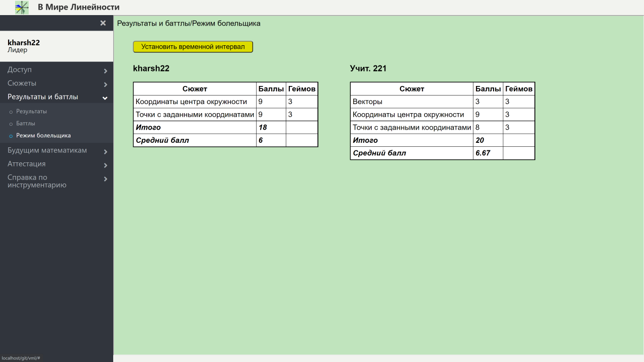Select the Результаты submenu item
Viewport: 644px width, 362px height.
[x=31, y=111]
